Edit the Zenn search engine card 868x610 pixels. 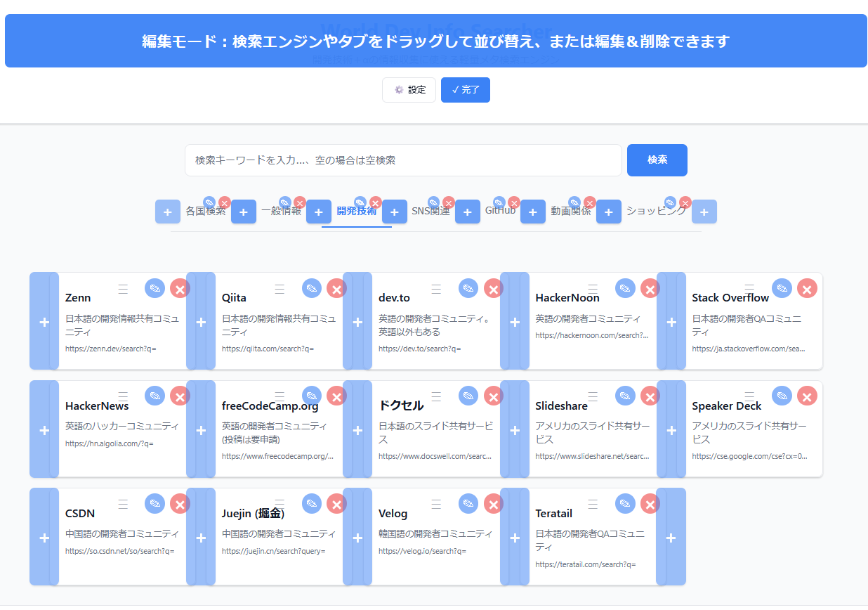point(155,288)
